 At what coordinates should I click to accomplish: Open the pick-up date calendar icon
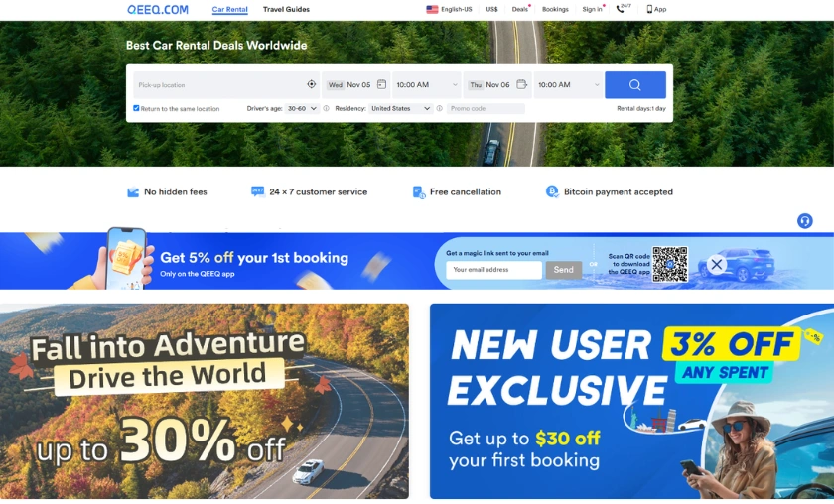(x=381, y=84)
